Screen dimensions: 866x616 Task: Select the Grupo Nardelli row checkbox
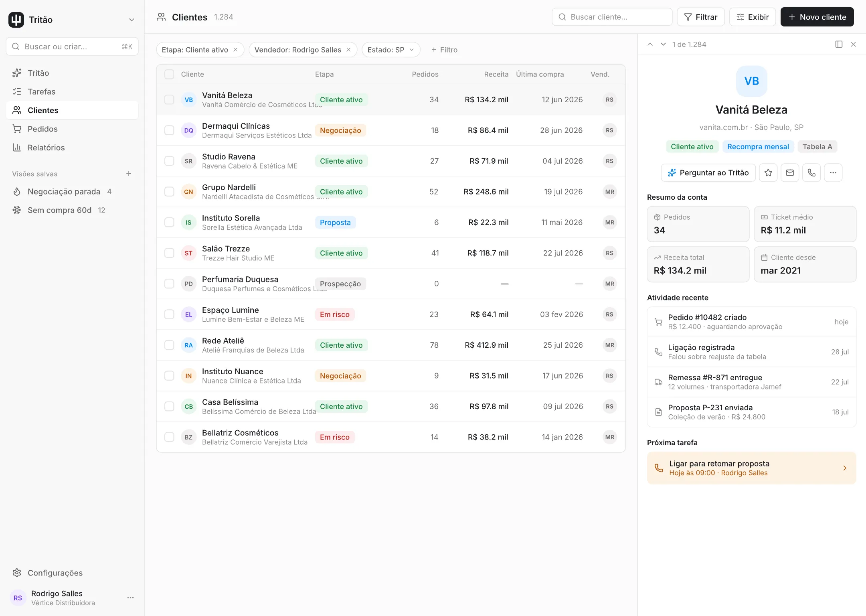click(x=169, y=192)
